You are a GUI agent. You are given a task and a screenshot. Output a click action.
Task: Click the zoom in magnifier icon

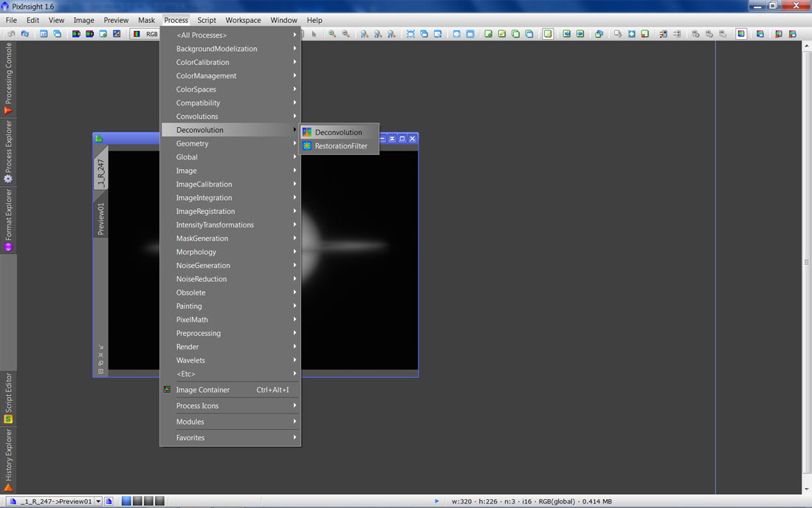point(332,34)
